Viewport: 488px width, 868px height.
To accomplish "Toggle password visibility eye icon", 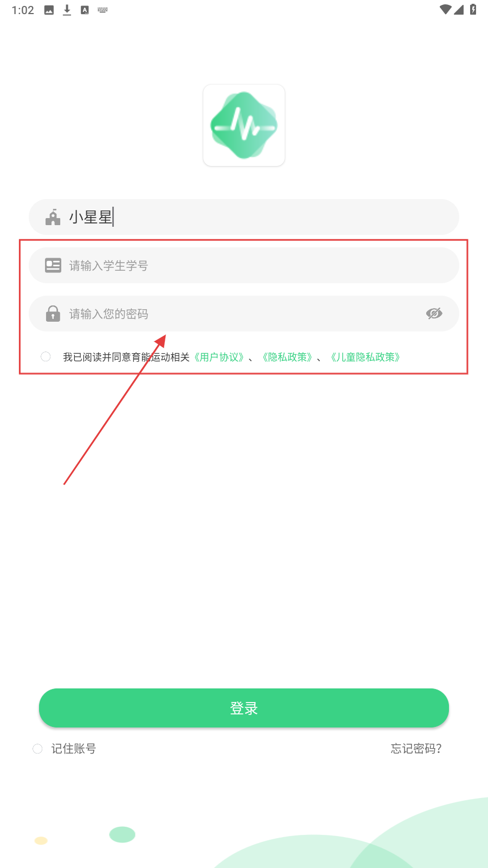I will coord(434,314).
